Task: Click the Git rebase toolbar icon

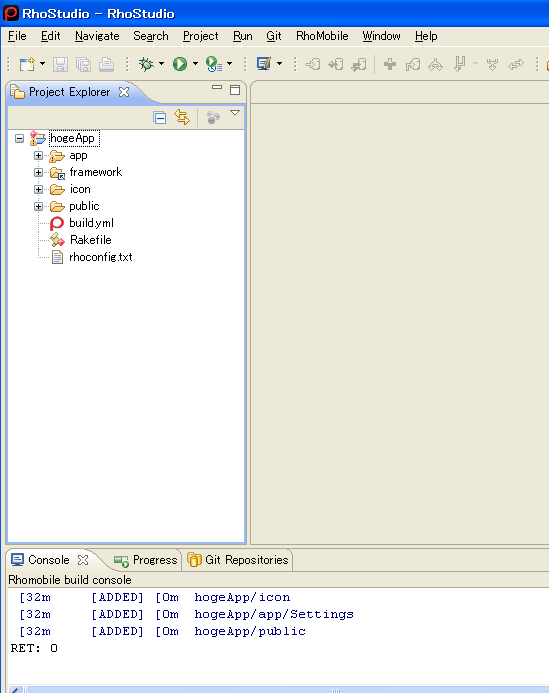Action: pos(492,65)
